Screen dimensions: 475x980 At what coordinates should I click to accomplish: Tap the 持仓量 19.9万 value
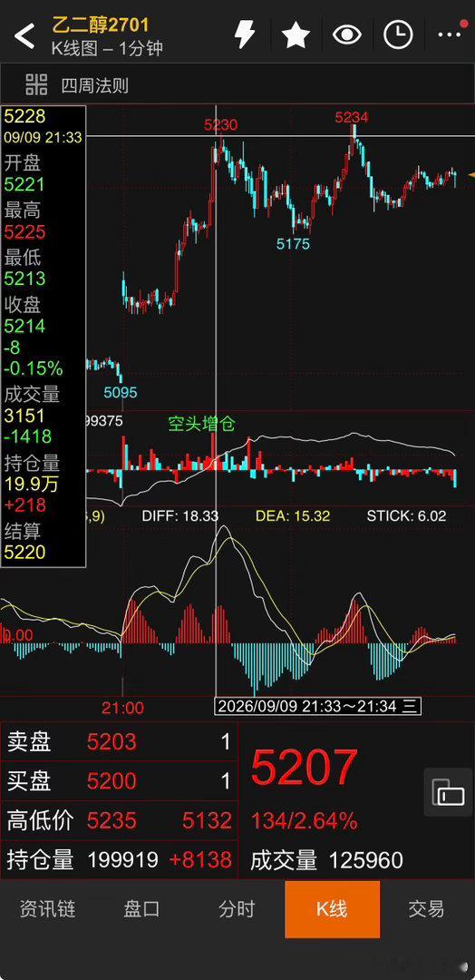pyautogui.click(x=30, y=483)
